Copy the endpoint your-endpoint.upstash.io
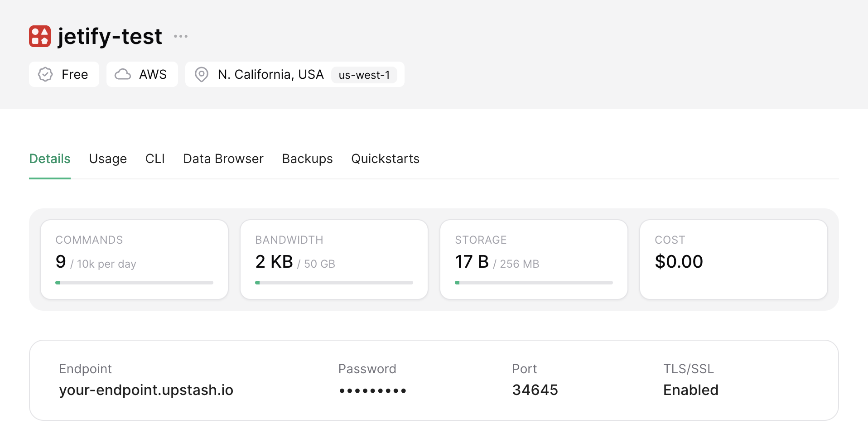 (146, 390)
